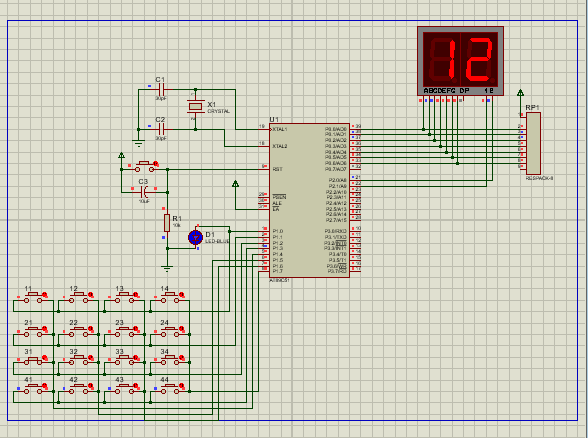Select the U1 microcontroller chip body
The width and height of the screenshot is (588, 438).
(x=309, y=201)
